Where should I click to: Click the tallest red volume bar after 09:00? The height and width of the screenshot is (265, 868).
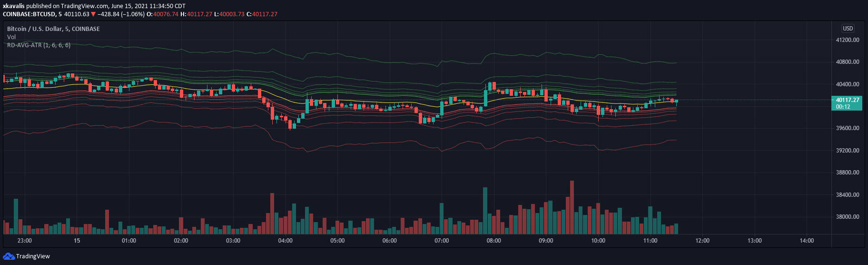tap(572, 207)
